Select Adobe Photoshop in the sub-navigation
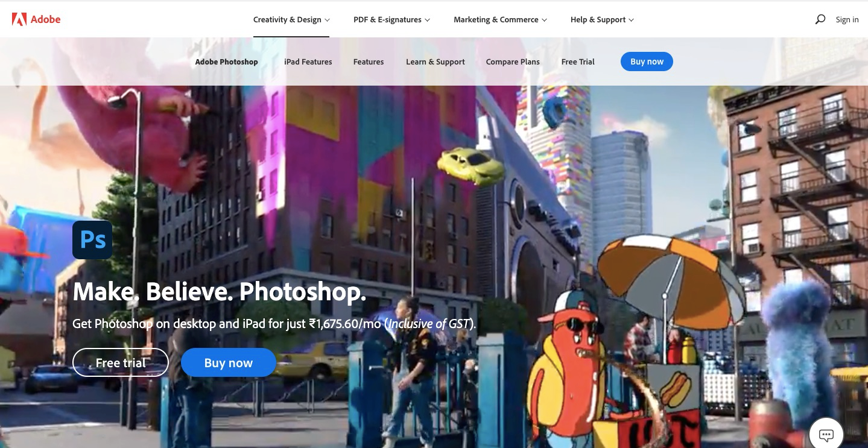Viewport: 868px width, 448px height. click(226, 62)
